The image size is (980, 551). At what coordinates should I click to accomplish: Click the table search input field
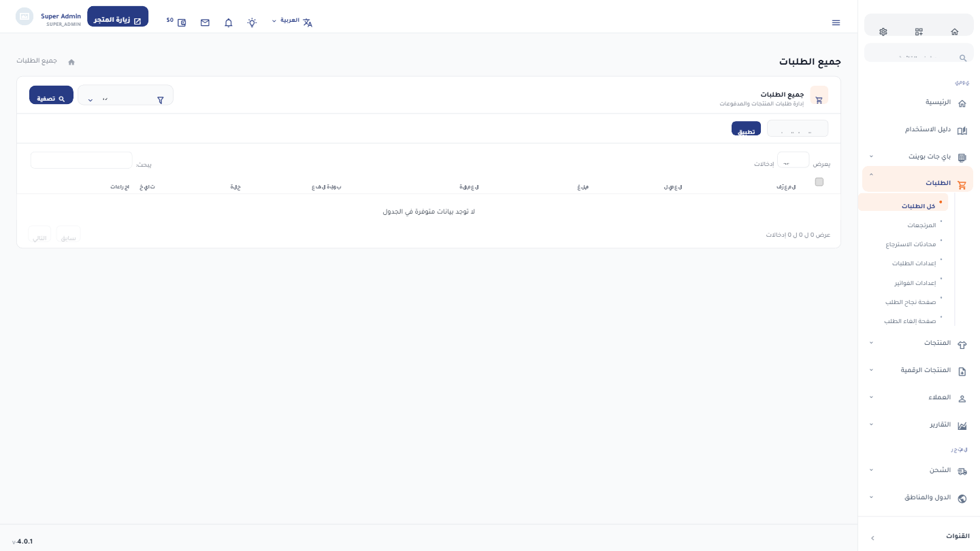point(81,161)
